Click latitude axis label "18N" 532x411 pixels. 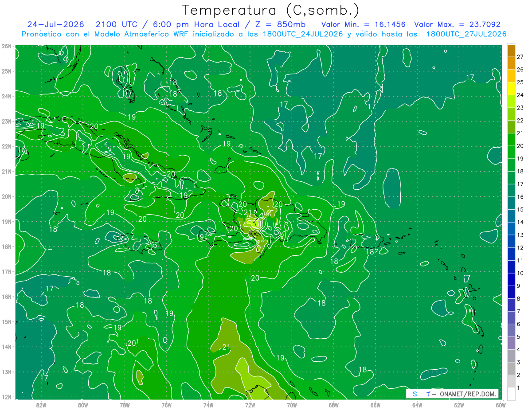click(7, 247)
